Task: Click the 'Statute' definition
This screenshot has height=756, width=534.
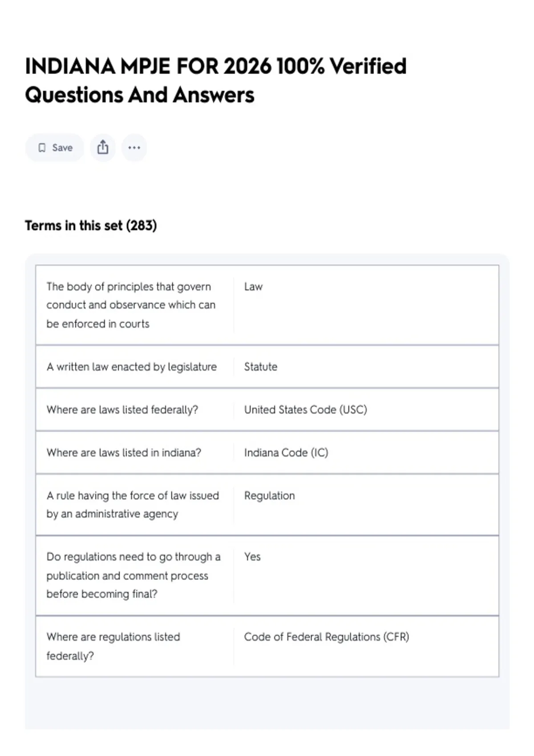Action: click(260, 367)
